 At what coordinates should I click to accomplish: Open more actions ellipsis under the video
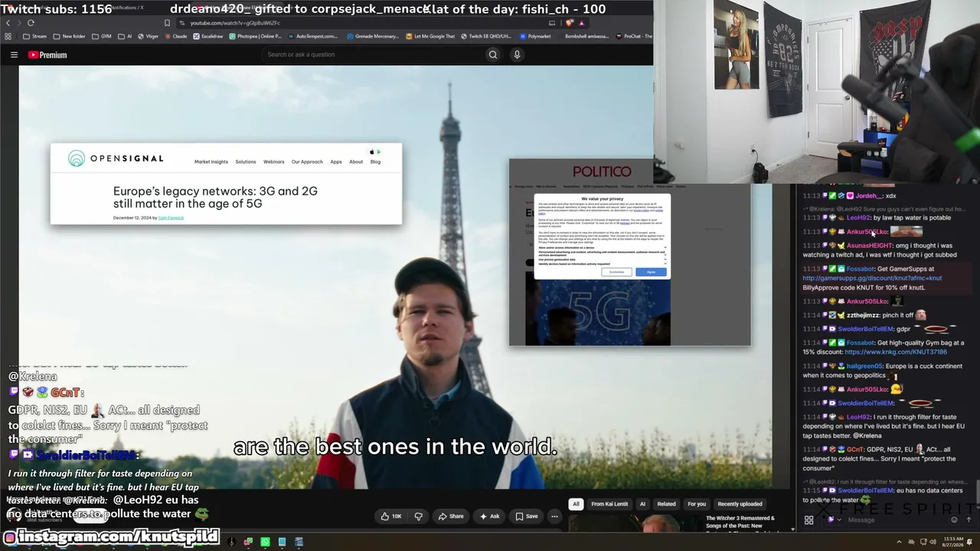pyautogui.click(x=554, y=517)
